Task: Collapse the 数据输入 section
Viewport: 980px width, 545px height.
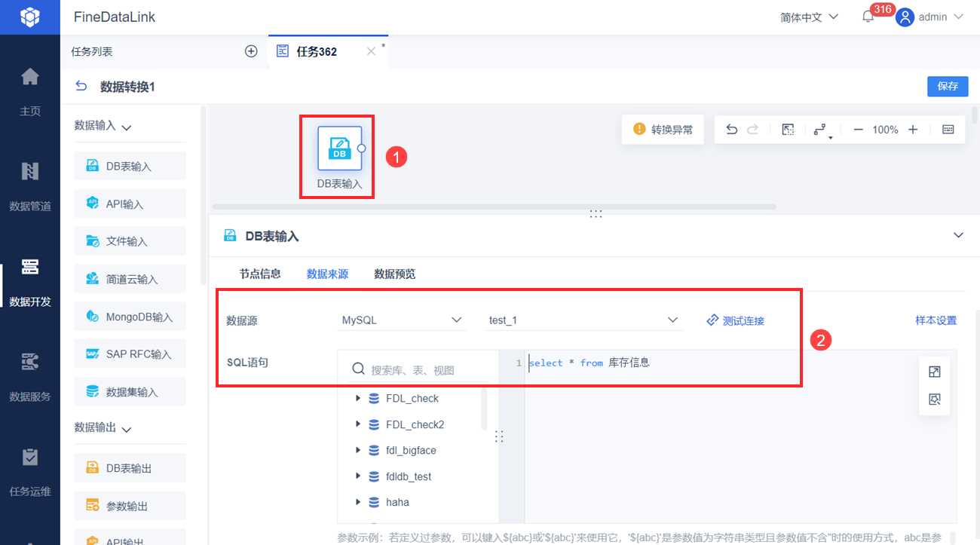Action: click(x=126, y=127)
